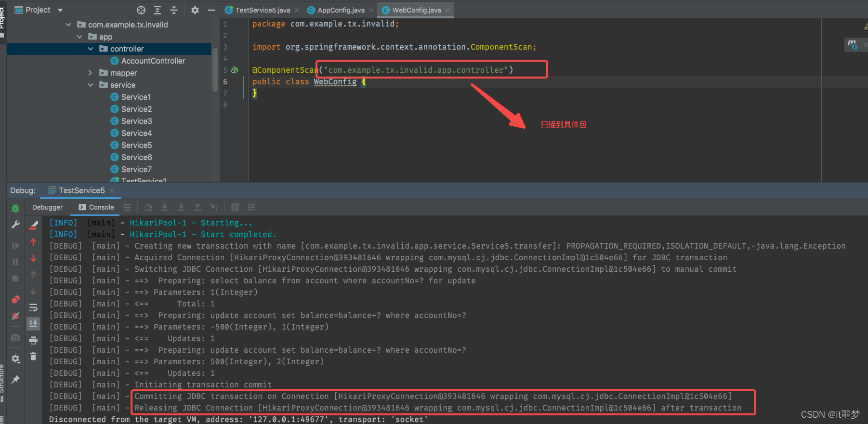Click the Collapse All tree icon
868x424 pixels.
click(x=174, y=10)
